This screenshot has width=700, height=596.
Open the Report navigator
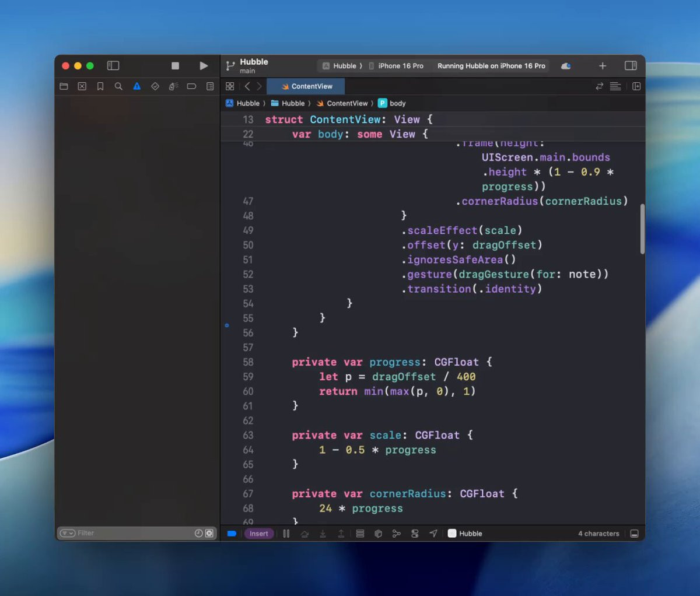[x=210, y=86]
